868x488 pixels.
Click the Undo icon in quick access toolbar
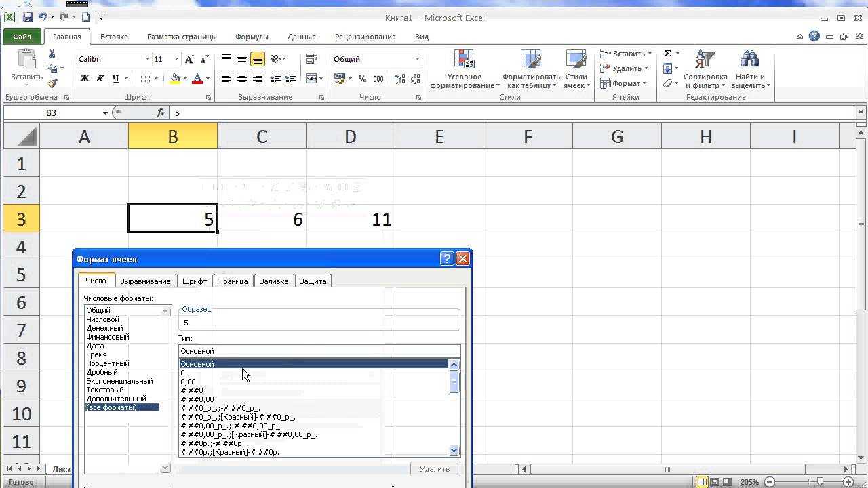[43, 17]
